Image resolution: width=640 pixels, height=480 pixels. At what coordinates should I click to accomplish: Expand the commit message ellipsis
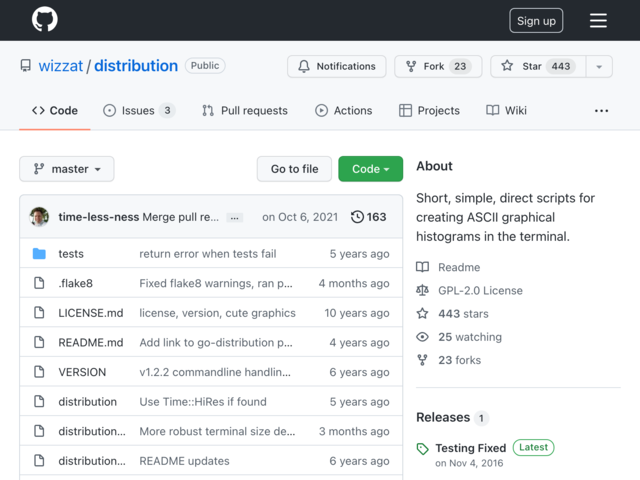235,217
